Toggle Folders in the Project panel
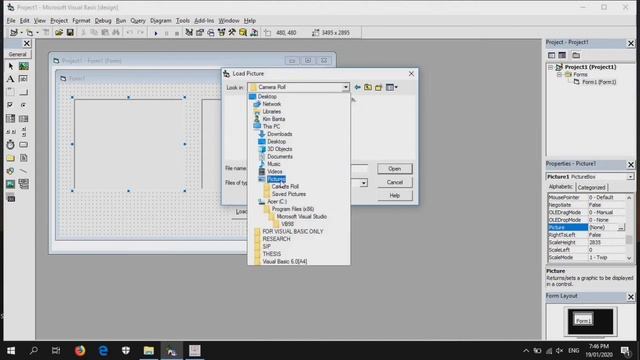This screenshot has width=640, height=360. [576, 55]
